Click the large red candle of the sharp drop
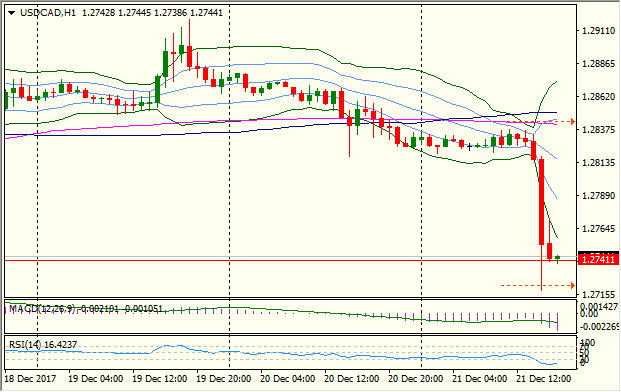 click(x=541, y=202)
